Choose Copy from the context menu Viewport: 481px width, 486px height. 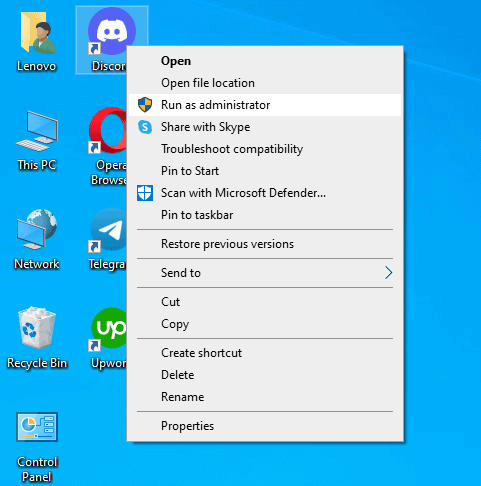tap(265, 324)
